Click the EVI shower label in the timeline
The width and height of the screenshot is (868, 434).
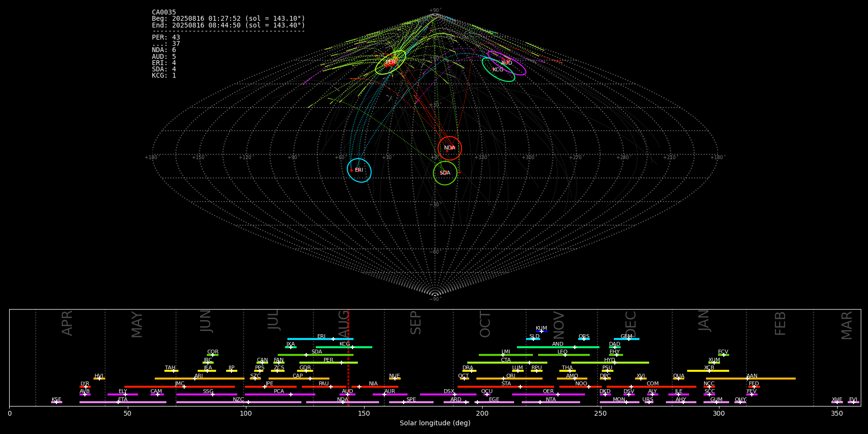[x=853, y=400]
